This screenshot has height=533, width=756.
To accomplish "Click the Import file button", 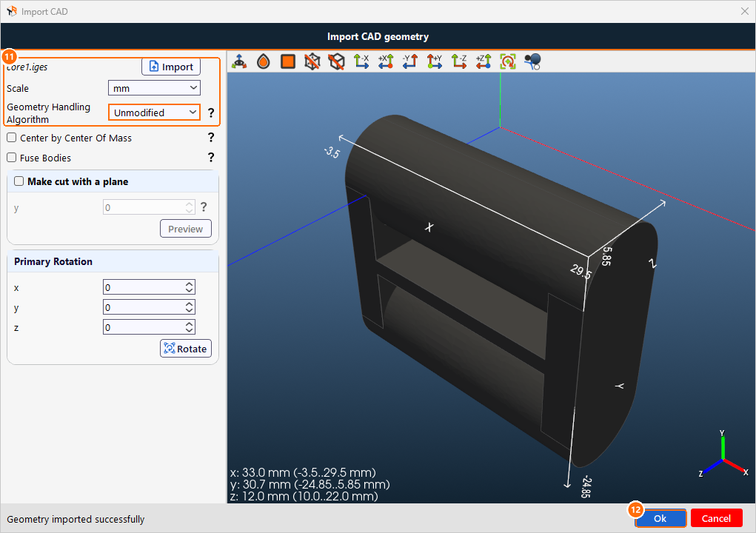I will [x=171, y=67].
